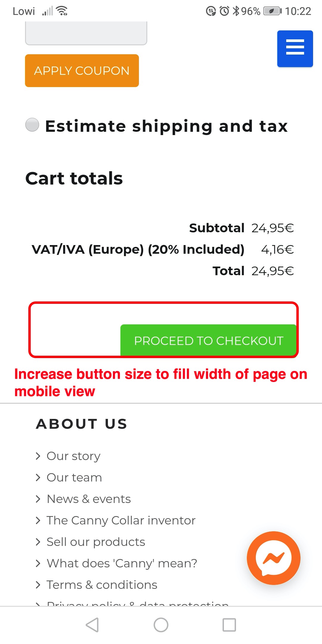Image resolution: width=322 pixels, height=644 pixels.
Task: Open The Canny Collar inventor page
Action: [x=121, y=521]
